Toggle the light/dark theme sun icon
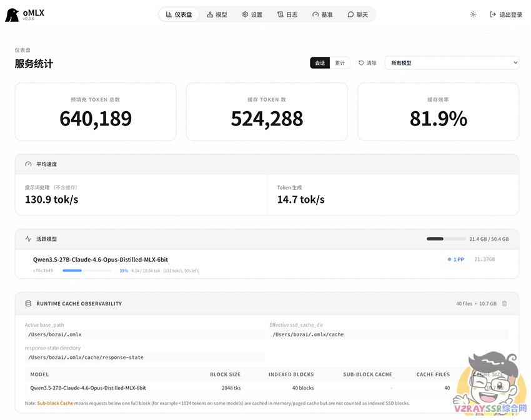 473,14
